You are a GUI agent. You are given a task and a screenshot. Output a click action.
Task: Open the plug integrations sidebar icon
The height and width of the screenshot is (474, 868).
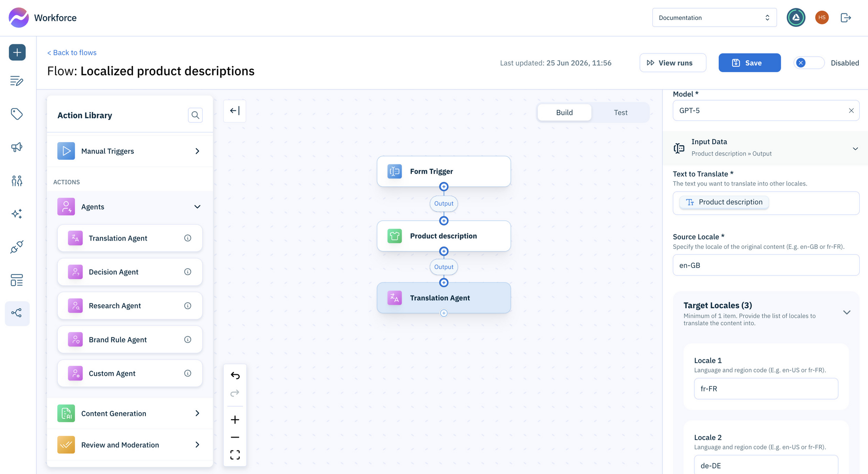tap(17, 247)
